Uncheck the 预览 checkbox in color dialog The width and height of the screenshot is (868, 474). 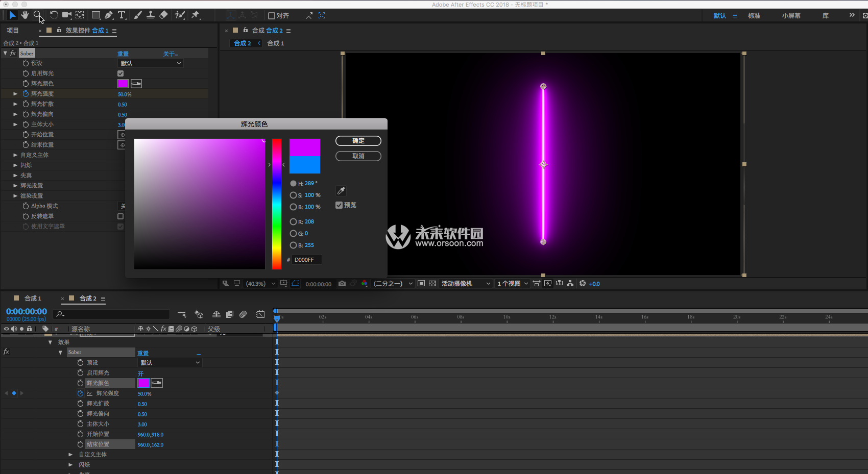pyautogui.click(x=339, y=205)
